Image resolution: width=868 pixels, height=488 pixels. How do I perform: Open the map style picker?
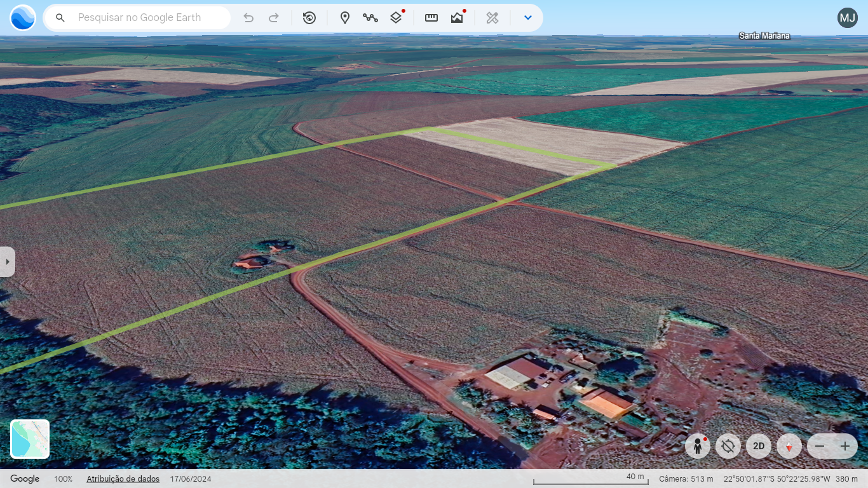(457, 18)
